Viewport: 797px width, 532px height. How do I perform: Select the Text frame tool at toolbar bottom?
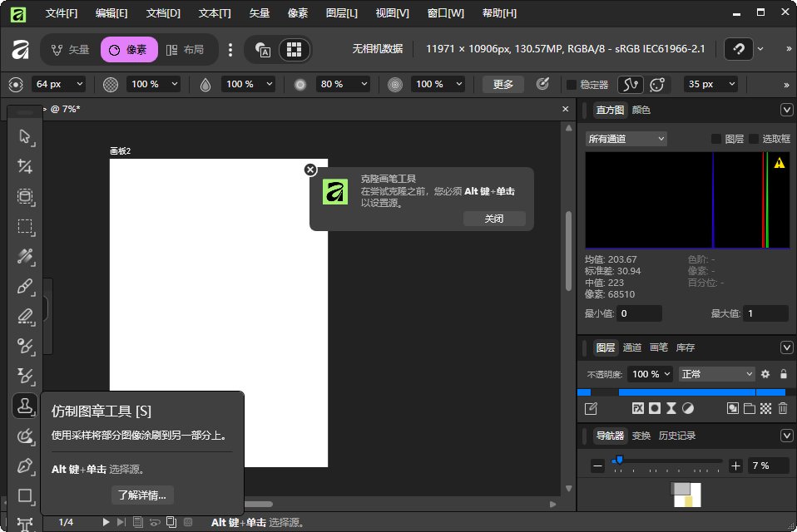(x=25, y=524)
